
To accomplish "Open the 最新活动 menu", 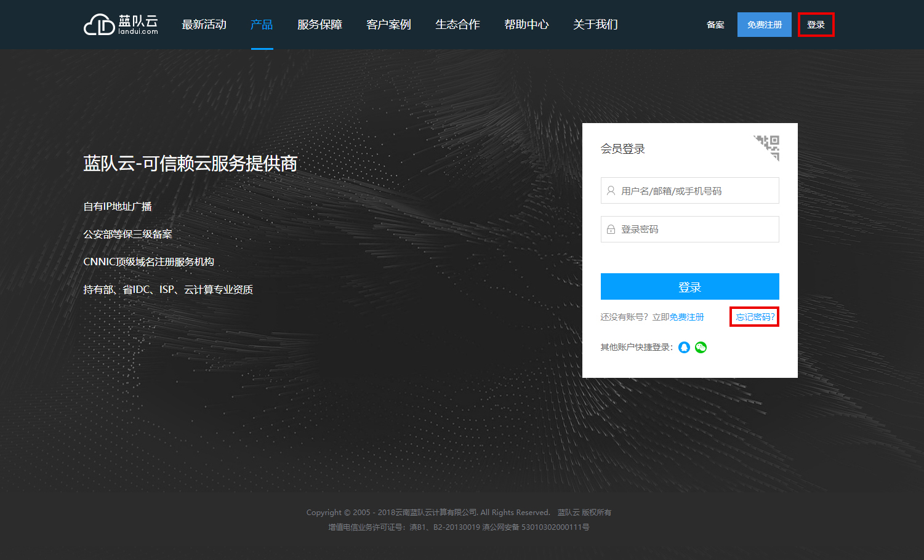I will [204, 25].
